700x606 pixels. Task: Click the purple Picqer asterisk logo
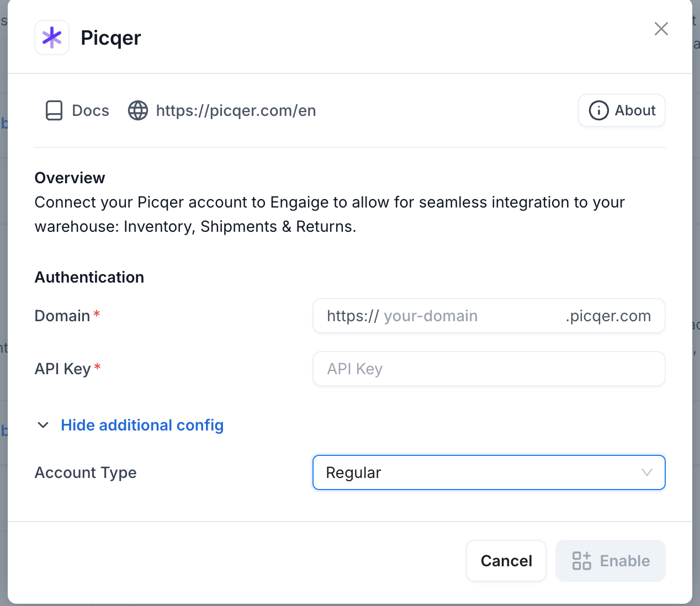pyautogui.click(x=52, y=38)
